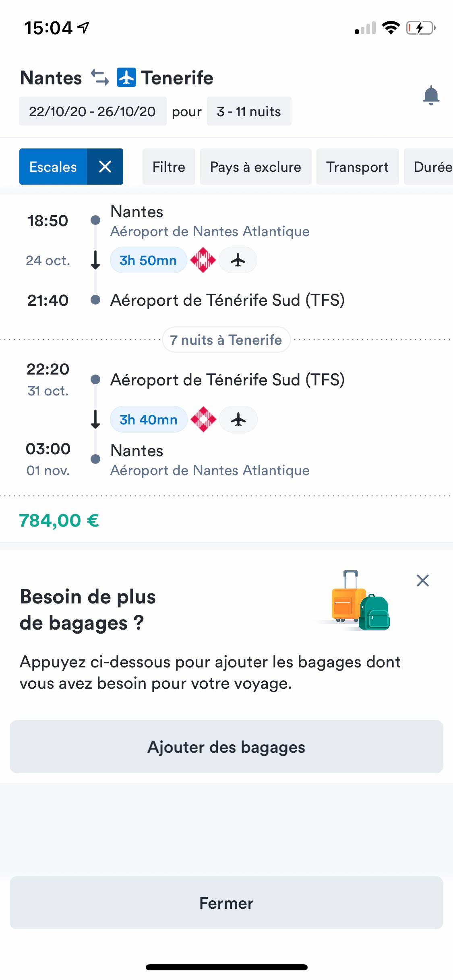Viewport: 453px width, 980px height.
Task: Select the Escales filter chip
Action: coord(53,167)
